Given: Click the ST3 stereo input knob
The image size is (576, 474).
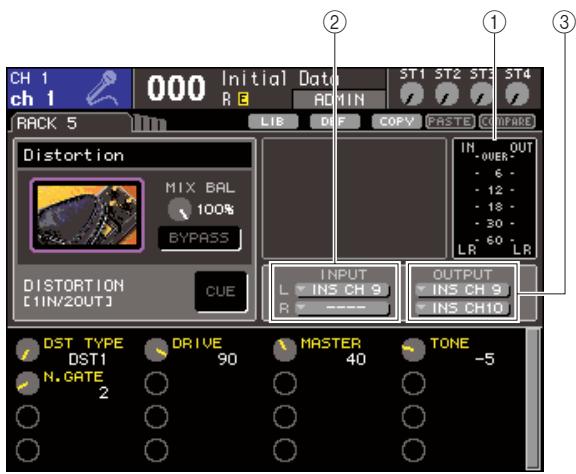Looking at the screenshot, I should click(x=482, y=94).
